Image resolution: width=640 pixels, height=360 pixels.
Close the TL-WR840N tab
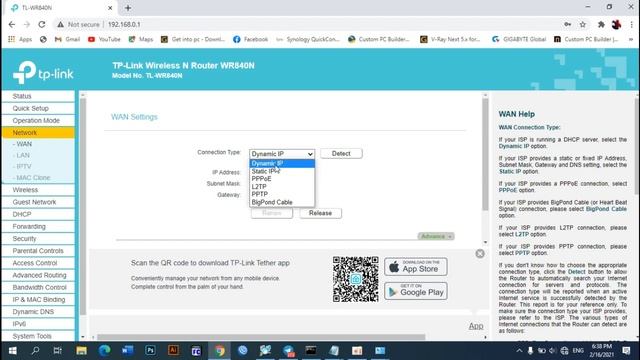(x=110, y=8)
